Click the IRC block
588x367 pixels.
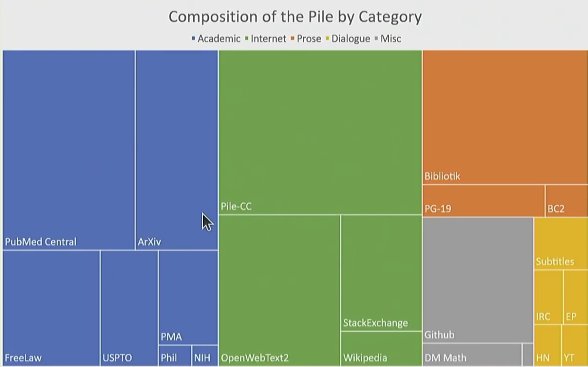(548, 297)
